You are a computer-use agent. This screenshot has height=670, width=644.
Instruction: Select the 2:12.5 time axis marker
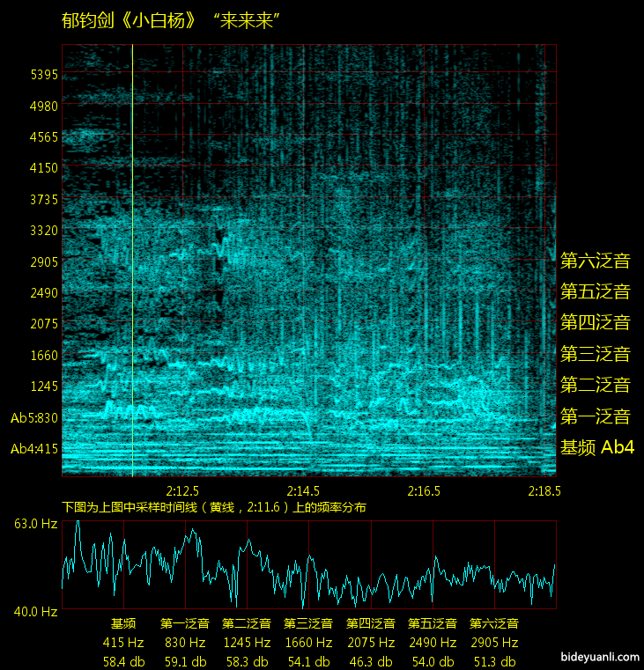(x=182, y=490)
